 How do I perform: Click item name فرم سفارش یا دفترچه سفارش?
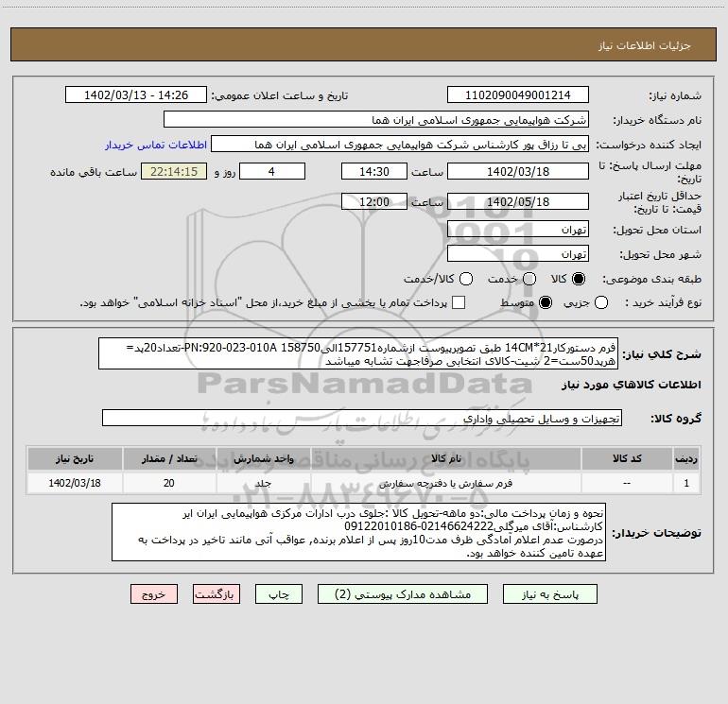pos(445,484)
